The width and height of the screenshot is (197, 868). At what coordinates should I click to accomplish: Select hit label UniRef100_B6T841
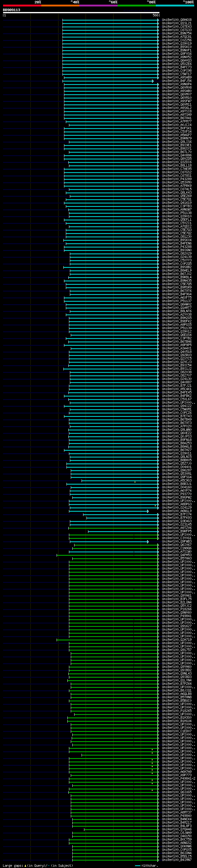(x=177, y=118)
